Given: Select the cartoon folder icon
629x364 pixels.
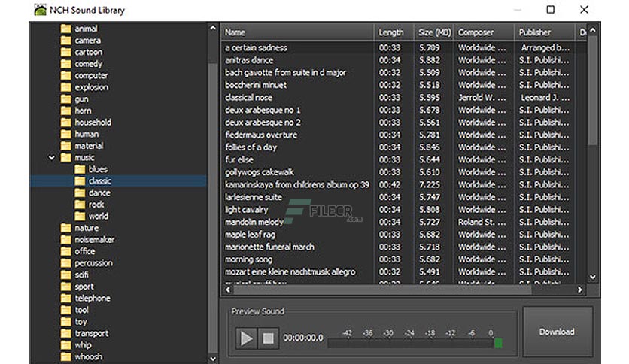Looking at the screenshot, I should click(65, 52).
